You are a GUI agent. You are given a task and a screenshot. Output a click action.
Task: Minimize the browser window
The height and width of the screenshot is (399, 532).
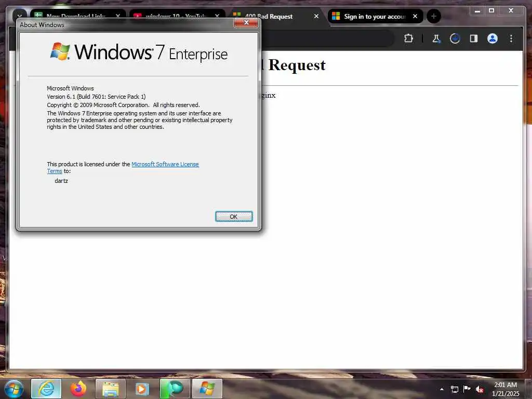[x=477, y=10]
